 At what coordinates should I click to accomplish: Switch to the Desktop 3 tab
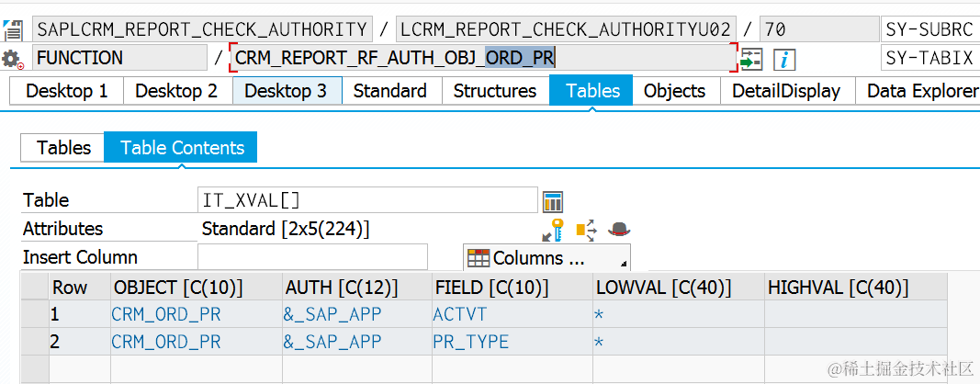(x=287, y=91)
